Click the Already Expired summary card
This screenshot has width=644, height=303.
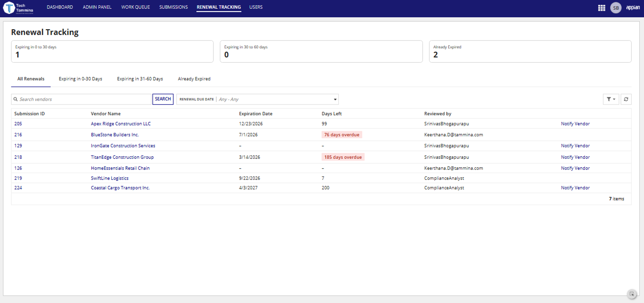(x=530, y=52)
